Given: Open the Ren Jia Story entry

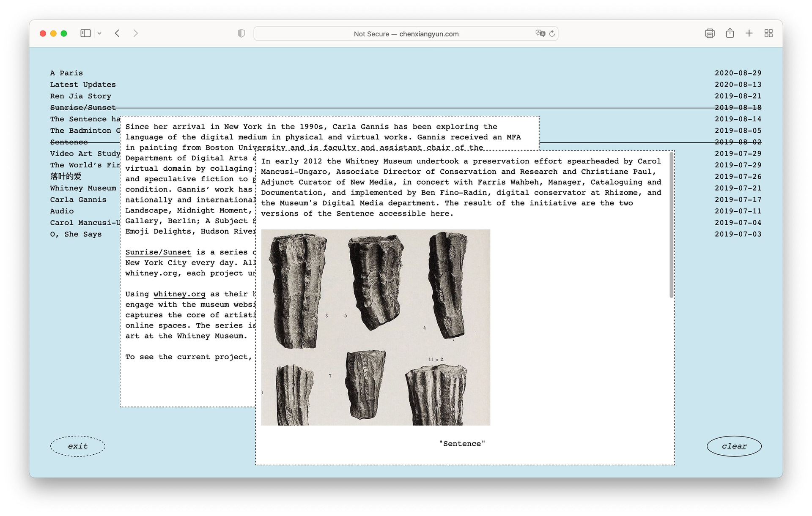Looking at the screenshot, I should (81, 96).
